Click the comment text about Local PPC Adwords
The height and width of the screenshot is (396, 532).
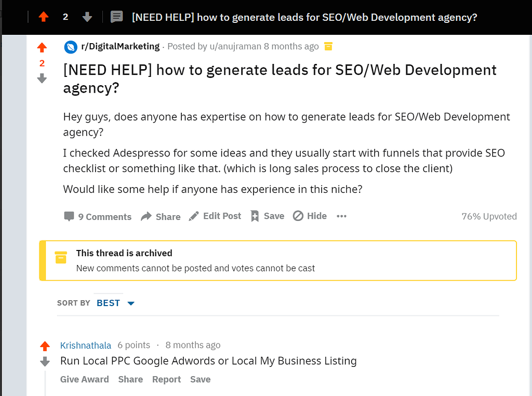tap(208, 361)
